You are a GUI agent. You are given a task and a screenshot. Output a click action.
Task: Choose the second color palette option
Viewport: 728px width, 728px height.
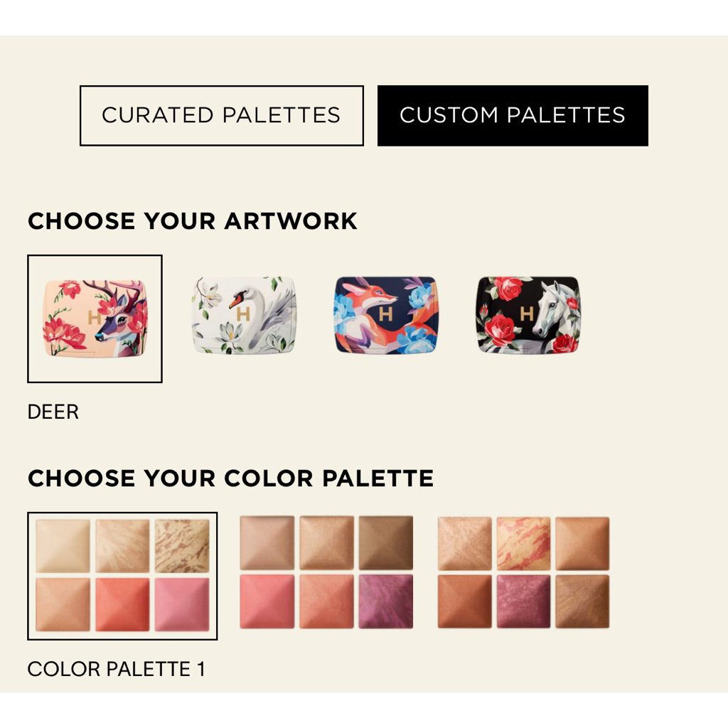click(326, 572)
